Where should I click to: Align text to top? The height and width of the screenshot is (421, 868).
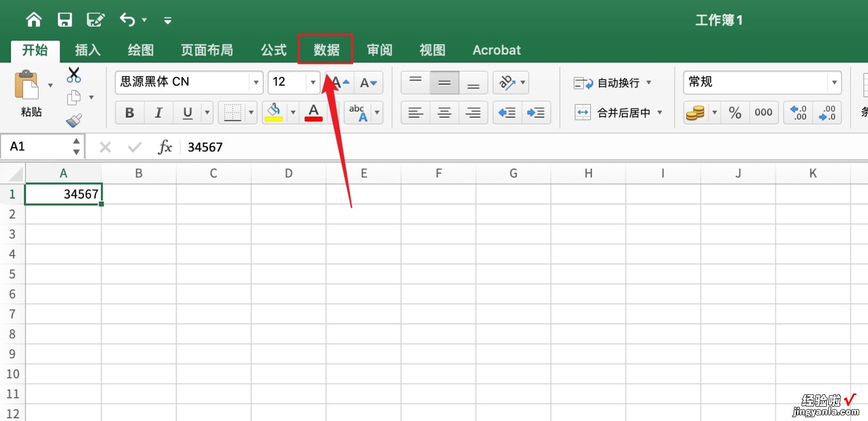416,82
